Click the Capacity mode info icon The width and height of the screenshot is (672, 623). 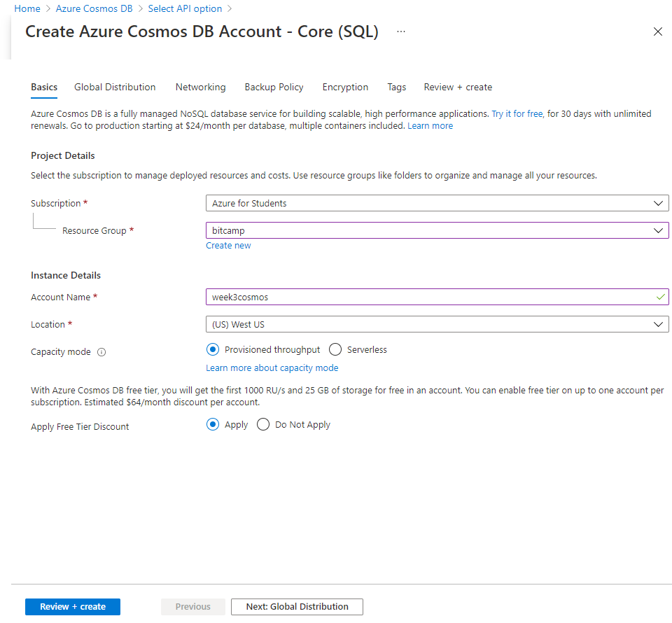point(101,352)
